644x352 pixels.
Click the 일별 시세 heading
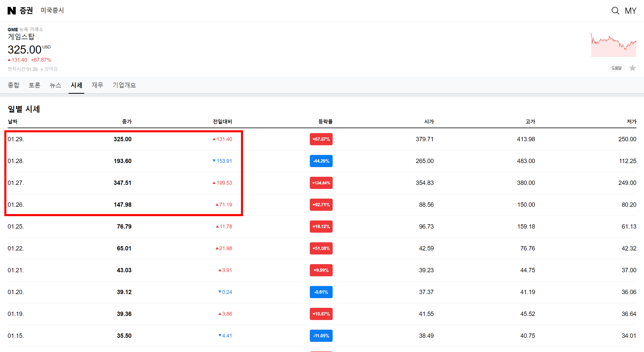(x=24, y=109)
